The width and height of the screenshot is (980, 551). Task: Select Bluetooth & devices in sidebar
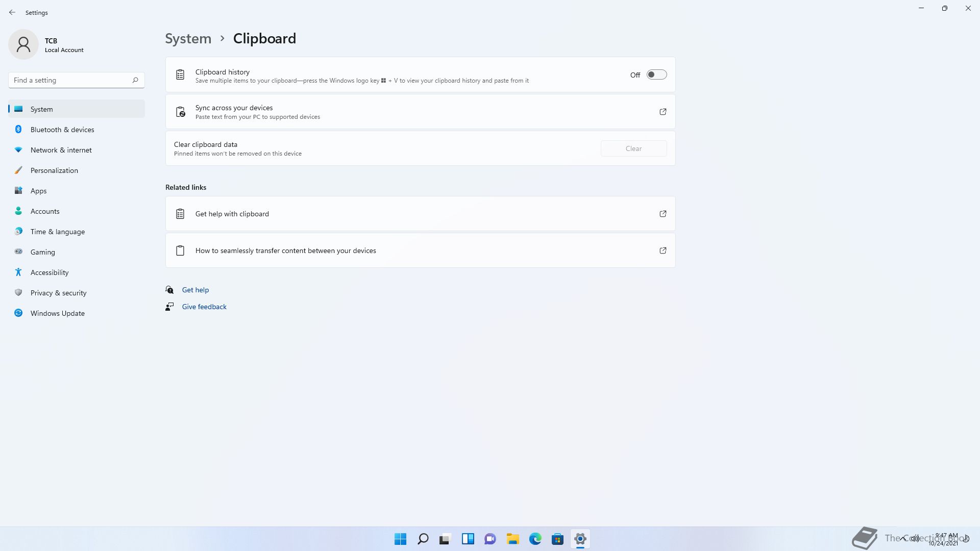point(62,130)
